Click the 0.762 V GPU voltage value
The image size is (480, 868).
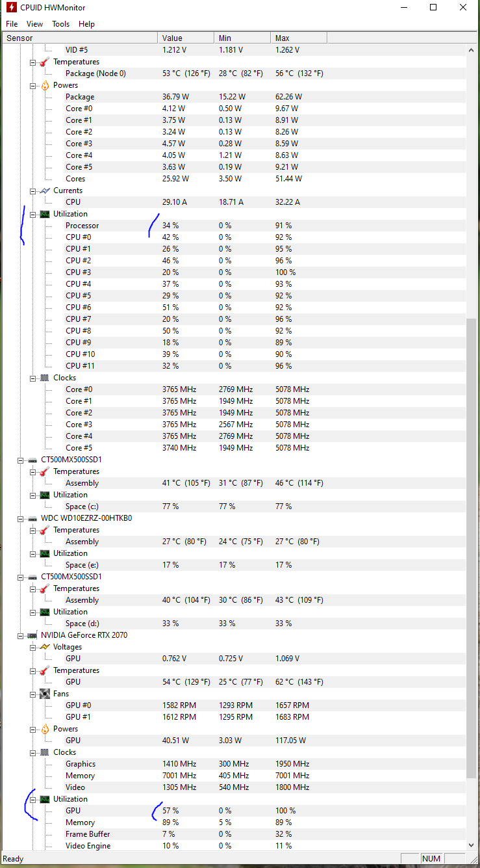174,659
